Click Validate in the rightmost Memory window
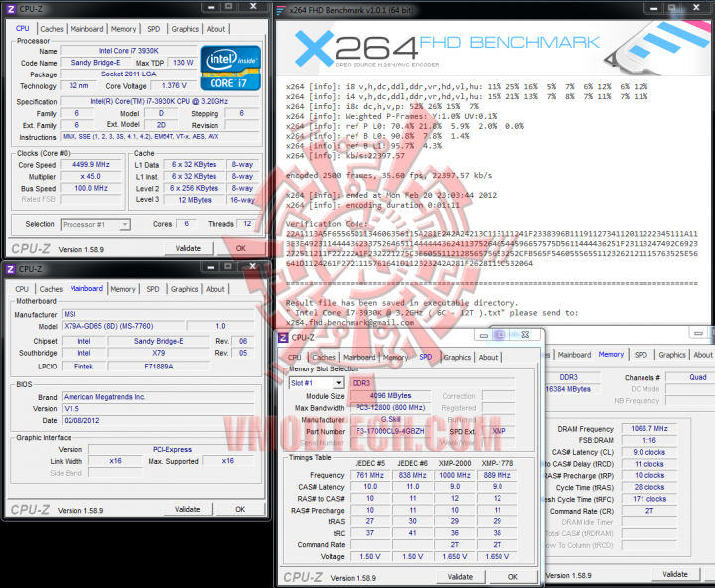The image size is (715, 588). (675, 574)
